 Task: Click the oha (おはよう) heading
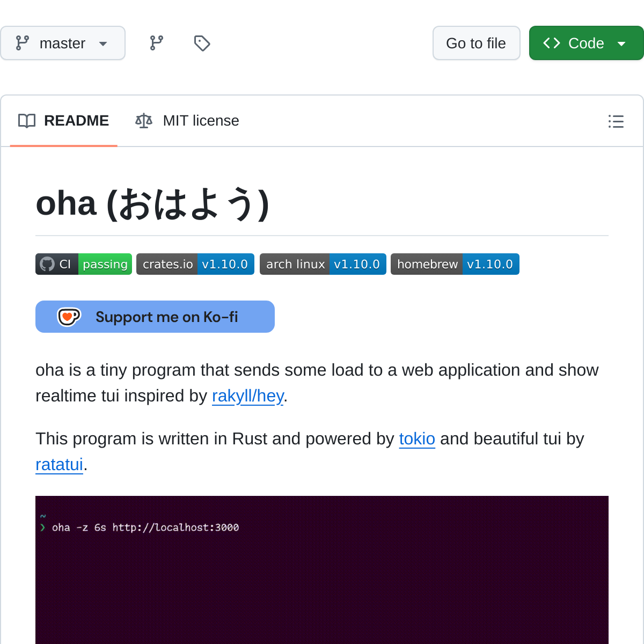pyautogui.click(x=152, y=204)
